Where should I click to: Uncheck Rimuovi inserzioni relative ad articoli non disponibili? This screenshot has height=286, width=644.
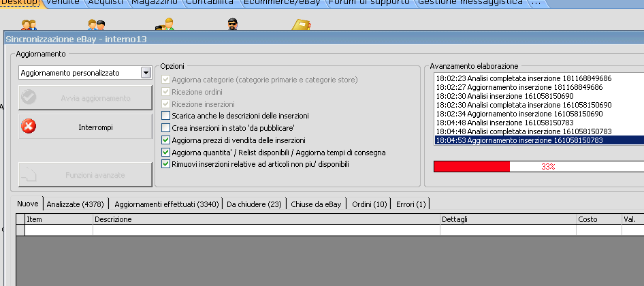point(165,164)
